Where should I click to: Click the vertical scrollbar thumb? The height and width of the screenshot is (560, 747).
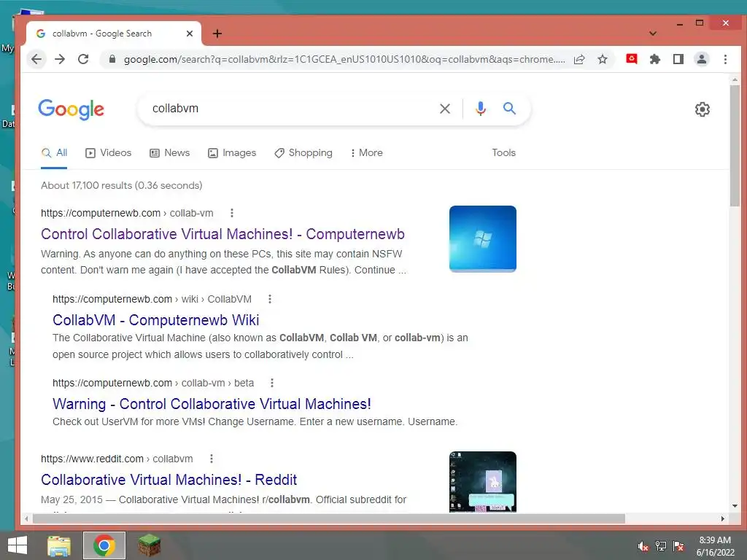[x=735, y=146]
